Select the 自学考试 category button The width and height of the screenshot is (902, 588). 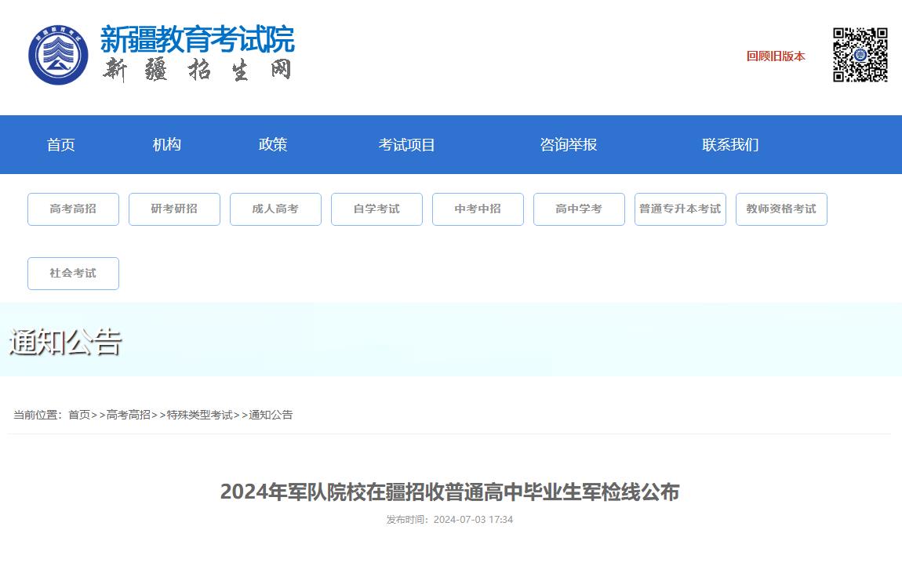376,209
